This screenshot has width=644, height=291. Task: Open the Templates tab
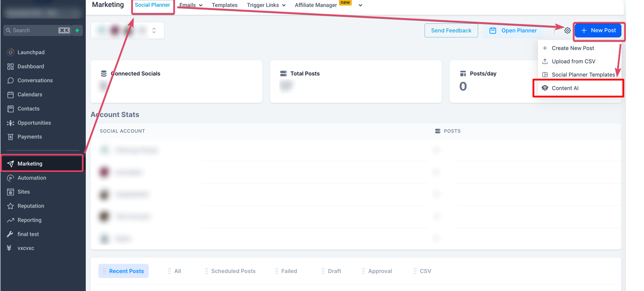[x=224, y=5]
